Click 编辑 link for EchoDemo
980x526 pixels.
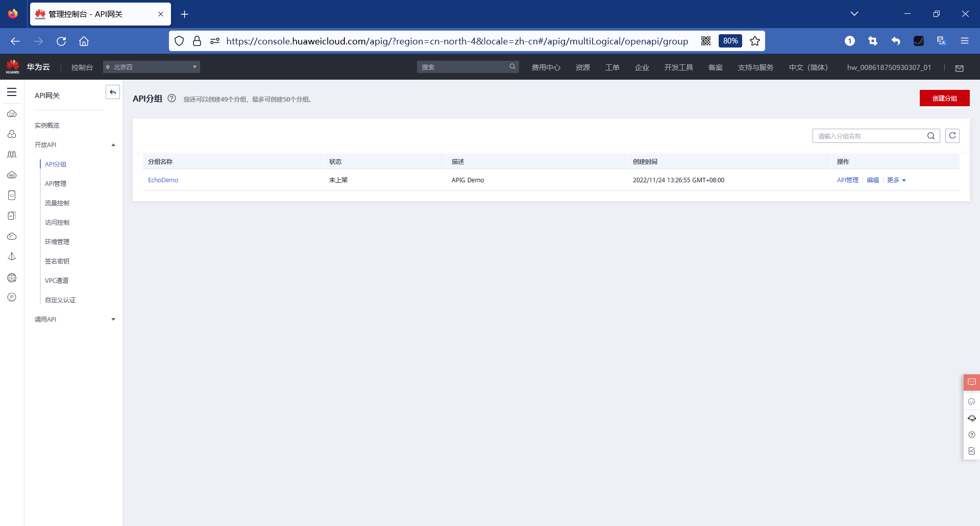873,180
